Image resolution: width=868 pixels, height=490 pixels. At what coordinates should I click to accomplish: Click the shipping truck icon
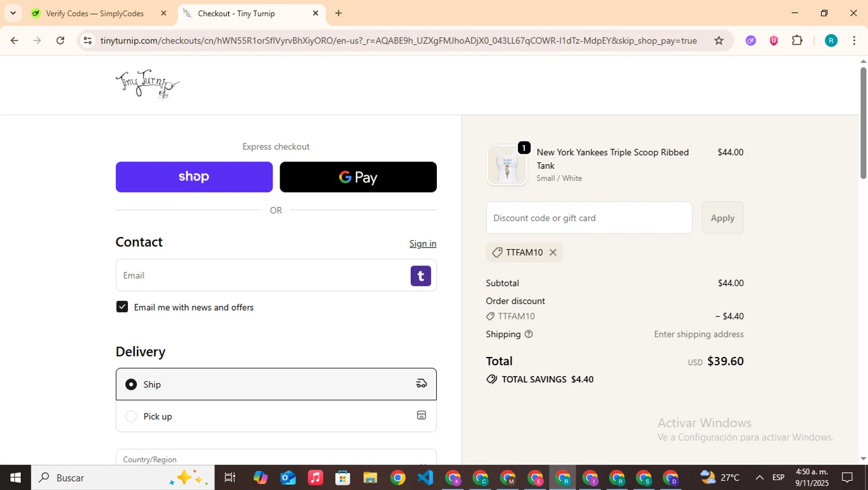click(421, 384)
